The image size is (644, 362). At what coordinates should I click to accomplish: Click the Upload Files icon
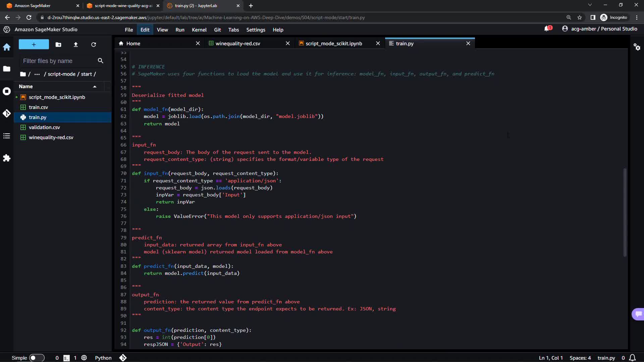tap(76, 45)
